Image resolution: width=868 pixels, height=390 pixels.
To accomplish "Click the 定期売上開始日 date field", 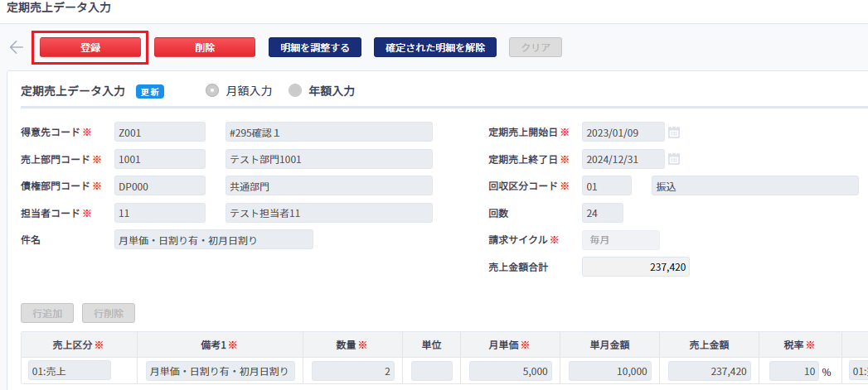I will [623, 132].
